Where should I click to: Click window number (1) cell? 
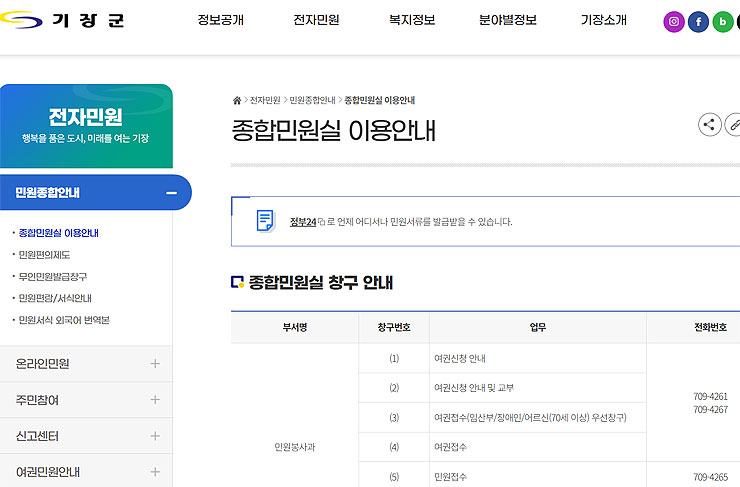point(394,358)
